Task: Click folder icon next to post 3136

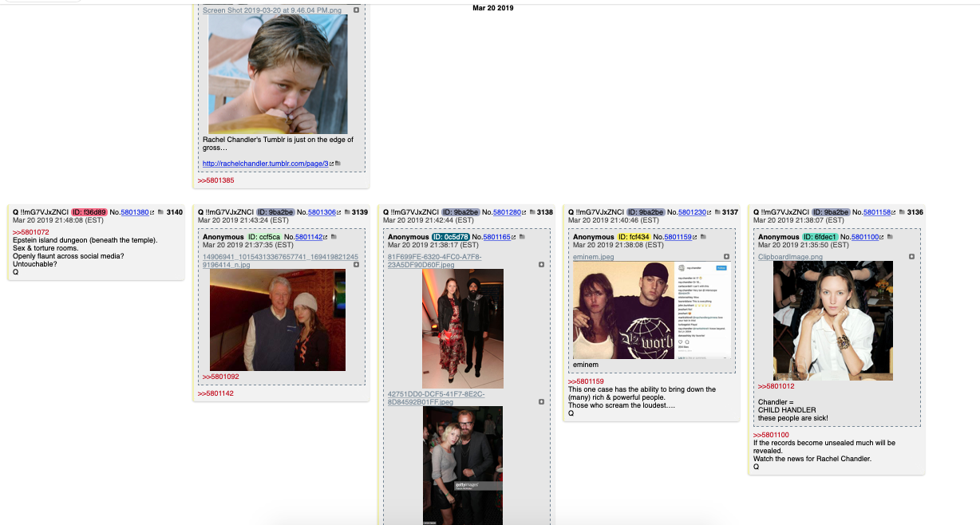Action: [903, 212]
